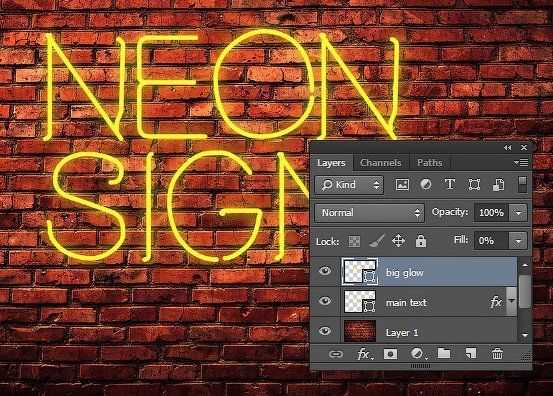Filter layers by adjustment layer icon
The image size is (553, 396).
pyautogui.click(x=426, y=184)
